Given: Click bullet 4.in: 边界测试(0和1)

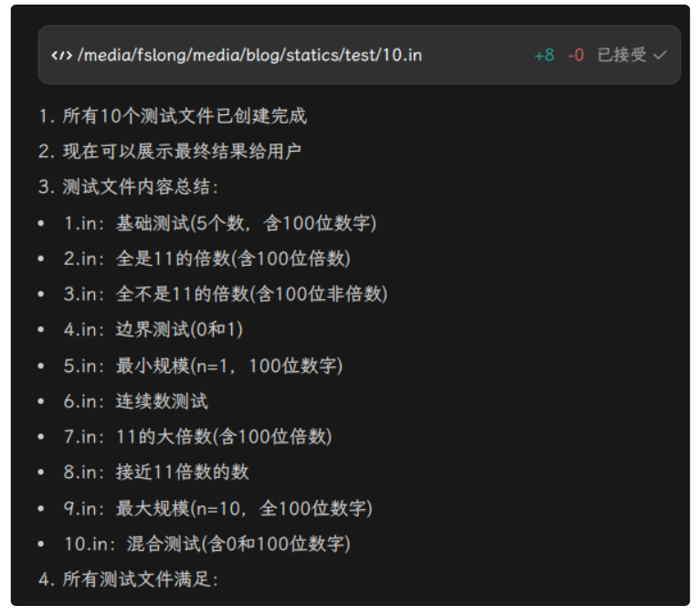Looking at the screenshot, I should pos(153,330).
